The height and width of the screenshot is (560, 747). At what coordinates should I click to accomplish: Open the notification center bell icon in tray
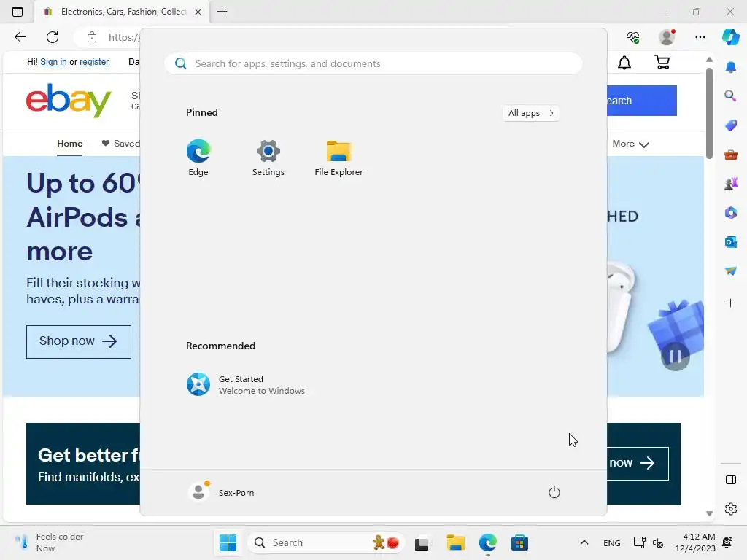pyautogui.click(x=727, y=542)
